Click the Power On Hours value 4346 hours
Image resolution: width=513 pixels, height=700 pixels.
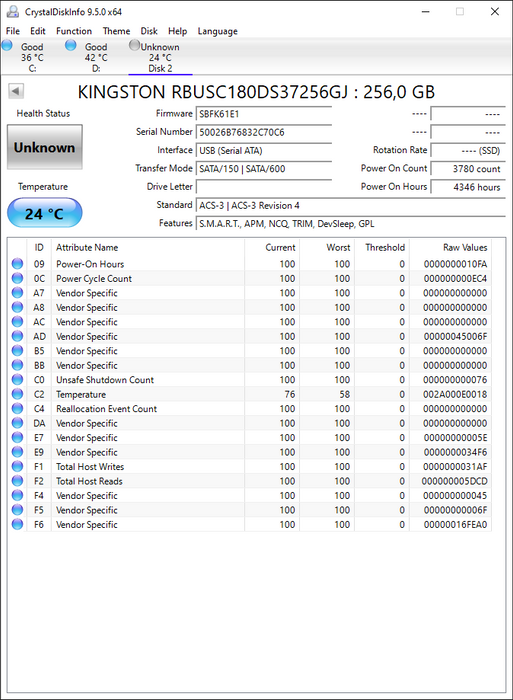[468, 187]
